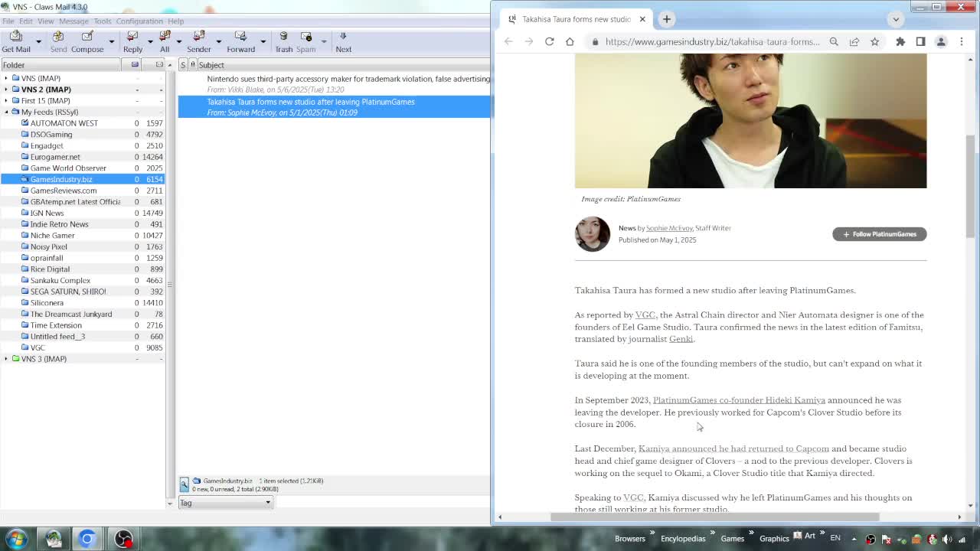Open the Tag combo box
980x551 pixels.
[x=225, y=503]
